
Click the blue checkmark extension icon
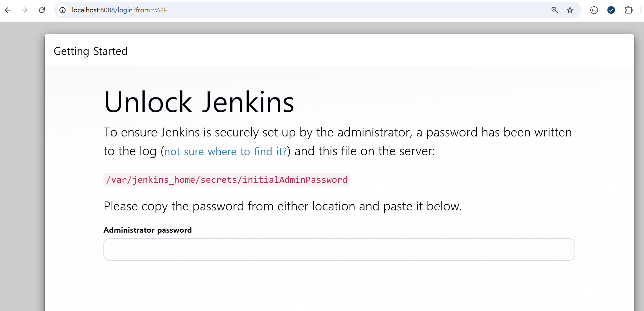pos(611,10)
